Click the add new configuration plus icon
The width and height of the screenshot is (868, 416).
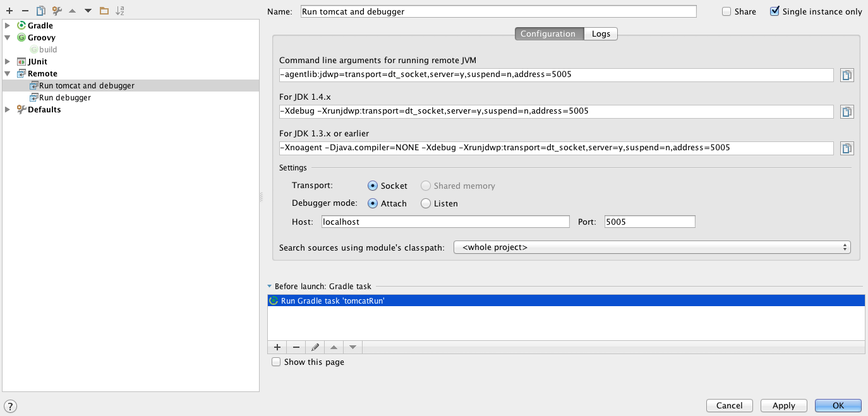pyautogui.click(x=9, y=11)
